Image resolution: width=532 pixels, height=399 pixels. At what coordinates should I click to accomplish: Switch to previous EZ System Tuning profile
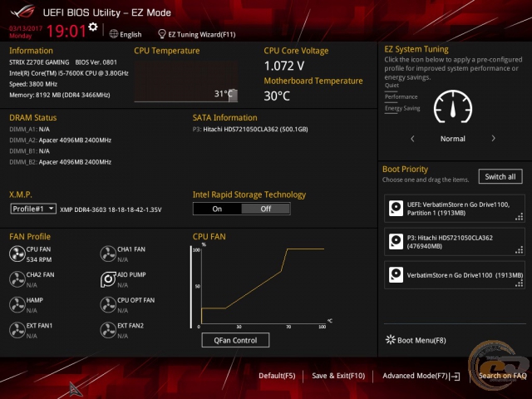click(x=412, y=139)
